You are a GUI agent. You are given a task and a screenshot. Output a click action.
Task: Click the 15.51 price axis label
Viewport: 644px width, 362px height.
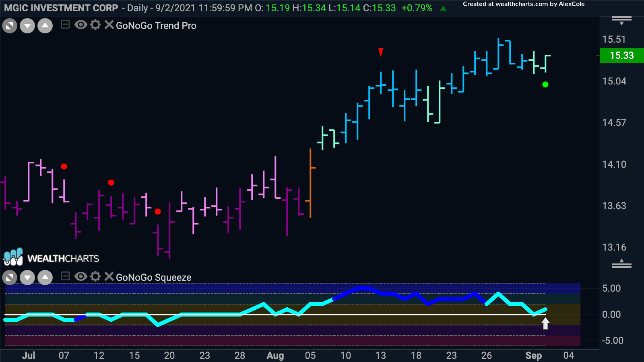[614, 39]
